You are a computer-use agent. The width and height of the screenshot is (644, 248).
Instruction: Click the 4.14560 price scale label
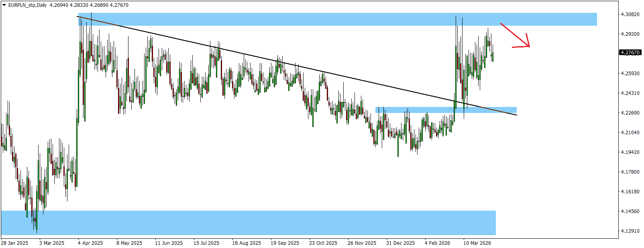(x=630, y=211)
